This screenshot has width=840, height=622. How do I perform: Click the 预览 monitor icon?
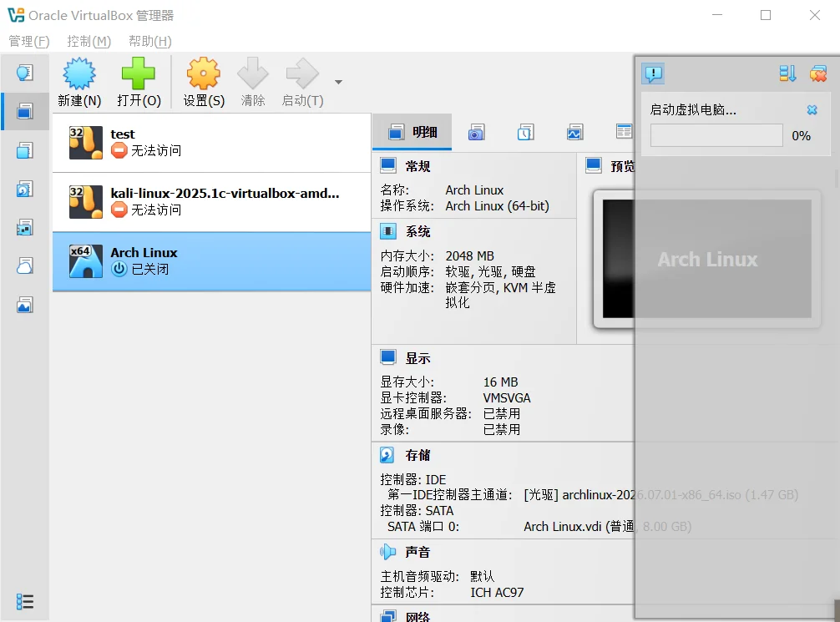pyautogui.click(x=594, y=165)
